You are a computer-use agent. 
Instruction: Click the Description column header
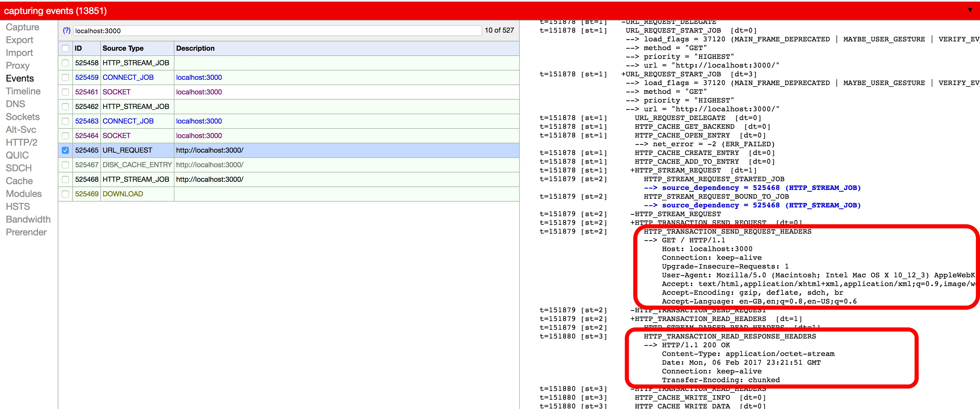195,48
